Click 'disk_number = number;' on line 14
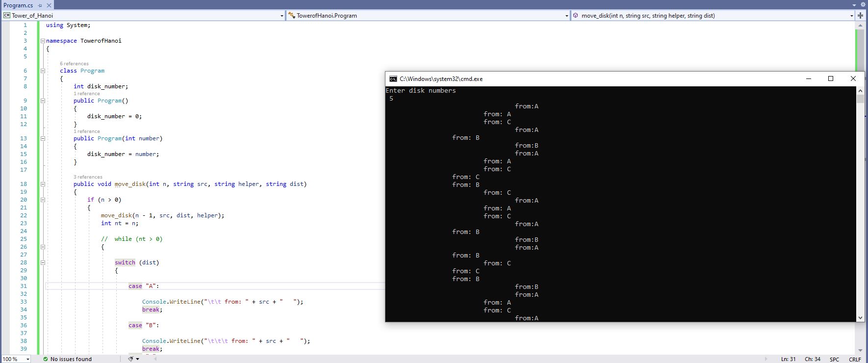The image size is (868, 363). point(123,154)
